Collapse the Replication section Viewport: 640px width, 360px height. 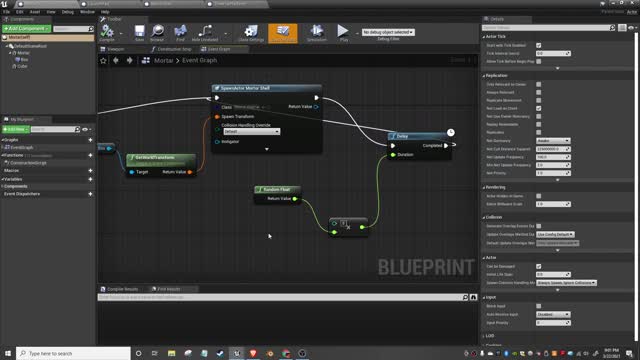pos(484,76)
